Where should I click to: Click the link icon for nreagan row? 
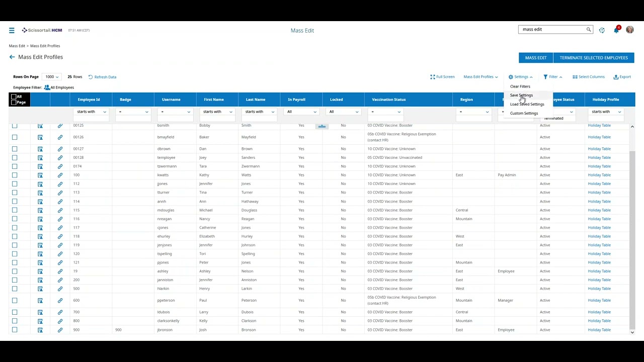click(60, 219)
